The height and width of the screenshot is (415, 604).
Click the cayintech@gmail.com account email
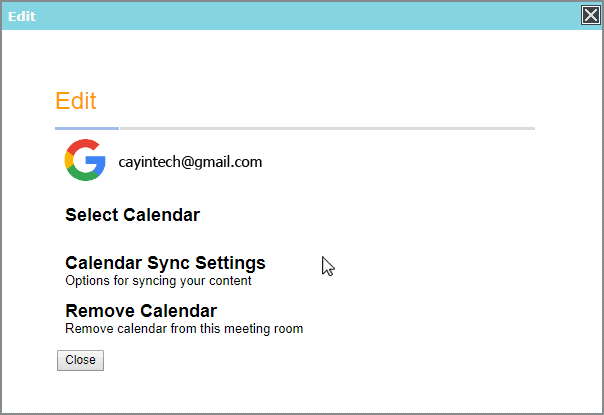tap(190, 161)
